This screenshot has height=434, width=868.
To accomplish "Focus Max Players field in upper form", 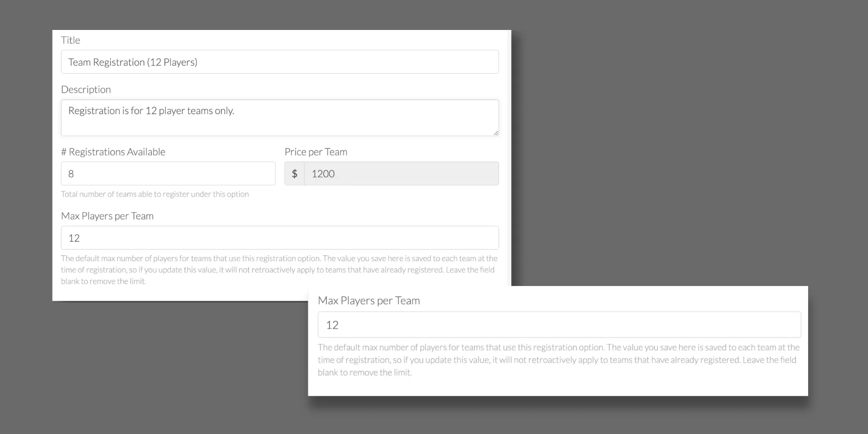I will 279,238.
